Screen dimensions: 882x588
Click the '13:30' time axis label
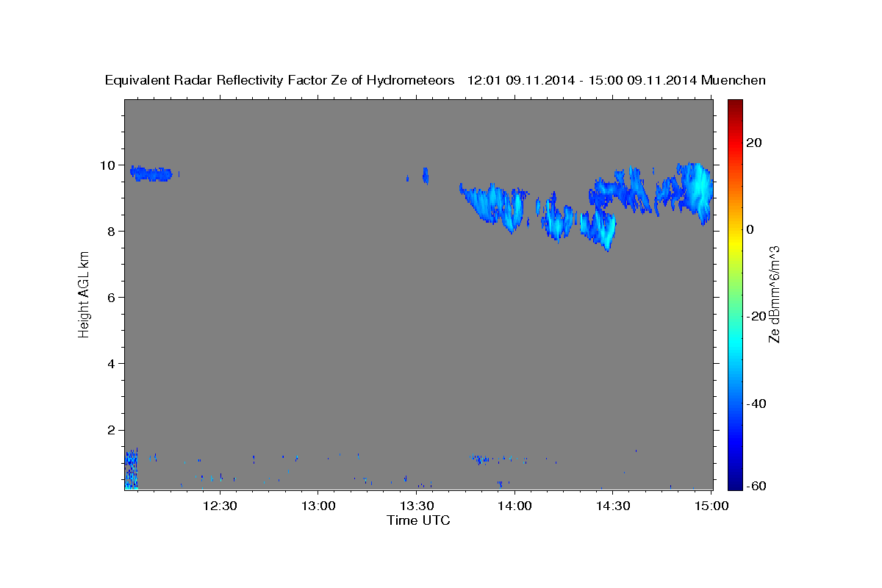pos(416,506)
